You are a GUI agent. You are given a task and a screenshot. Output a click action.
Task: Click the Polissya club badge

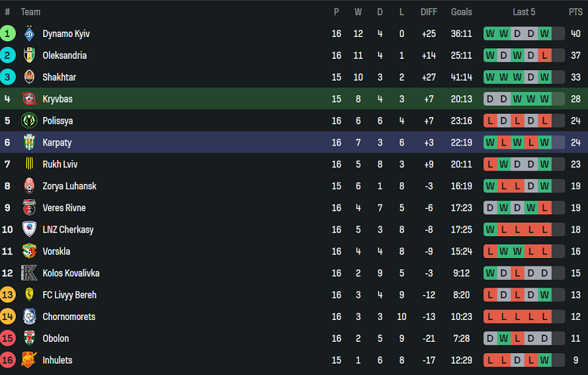click(29, 121)
